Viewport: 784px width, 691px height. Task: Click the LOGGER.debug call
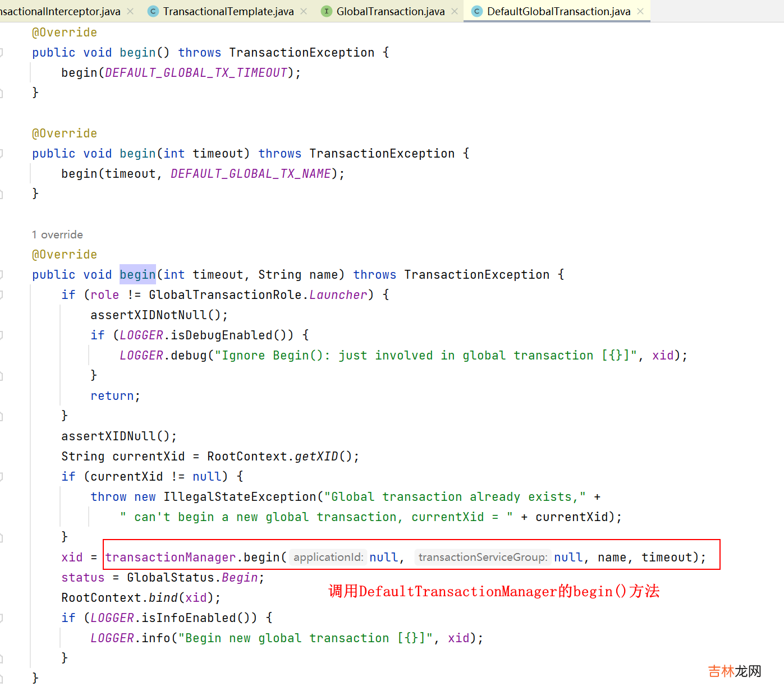pyautogui.click(x=163, y=355)
